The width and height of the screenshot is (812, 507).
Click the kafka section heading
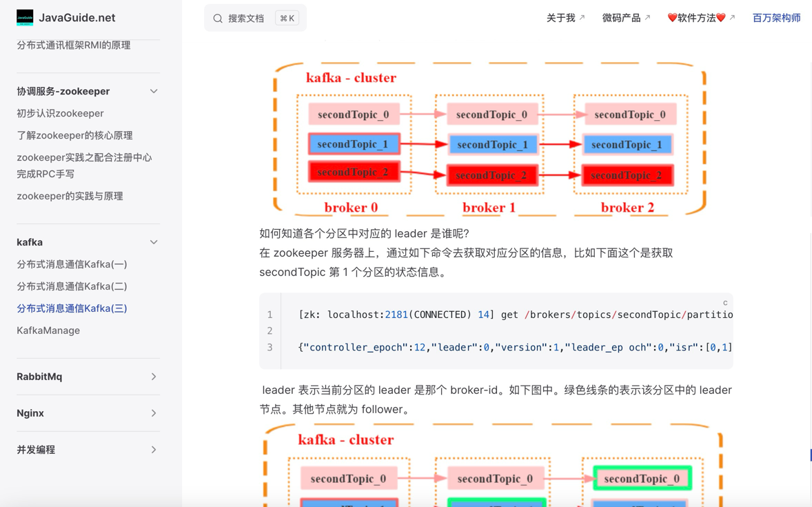(x=30, y=242)
